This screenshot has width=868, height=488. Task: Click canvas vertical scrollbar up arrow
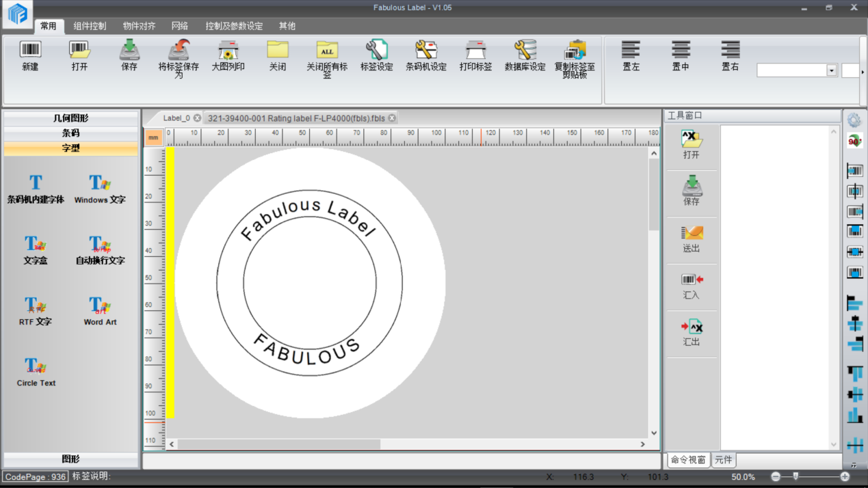(x=654, y=154)
